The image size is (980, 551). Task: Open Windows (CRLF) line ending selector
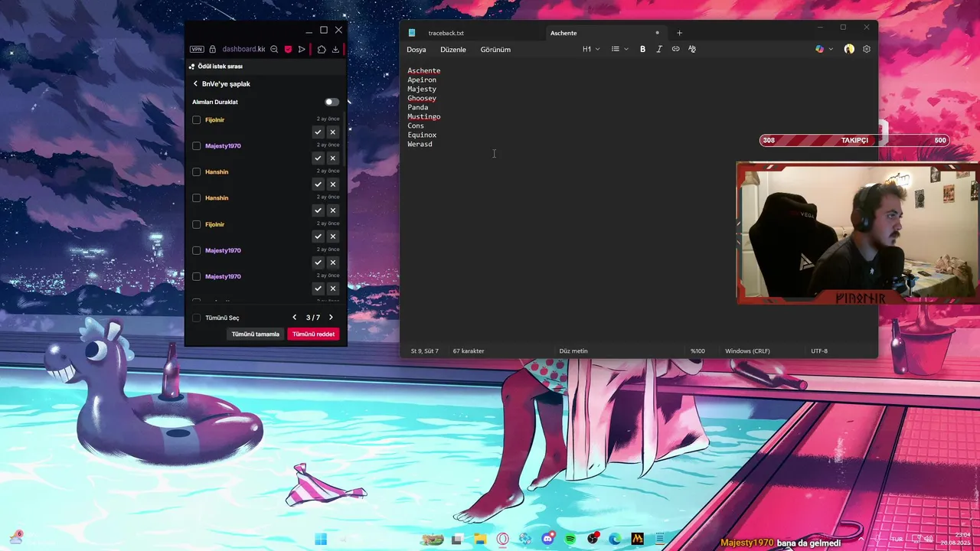coord(747,351)
